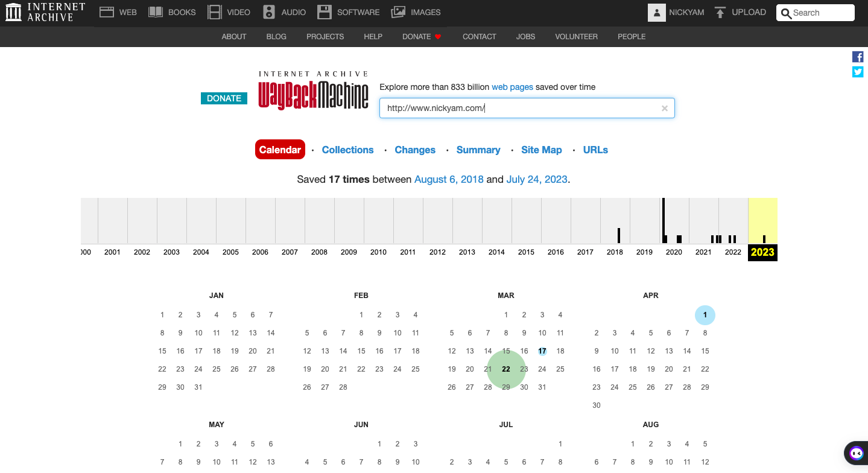The height and width of the screenshot is (473, 868).
Task: Click the NICKYAM account name
Action: click(686, 12)
